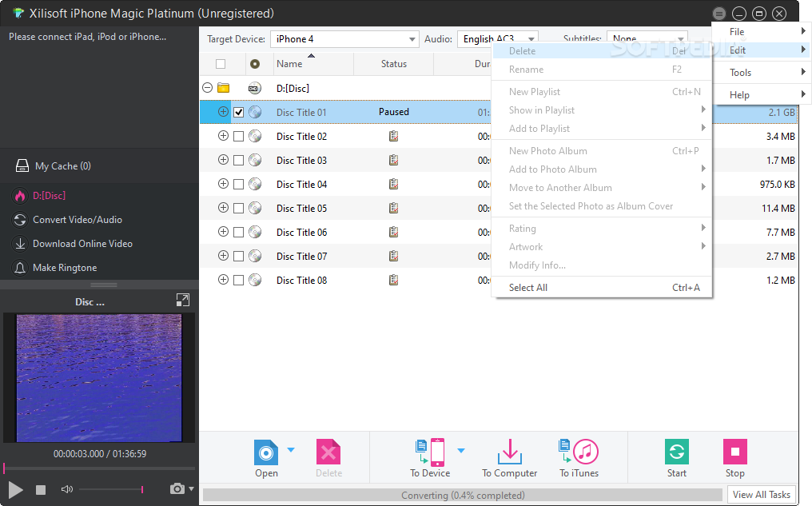Viewport: 812px width, 506px height.
Task: Click Download Online Video icon
Action: pos(20,244)
